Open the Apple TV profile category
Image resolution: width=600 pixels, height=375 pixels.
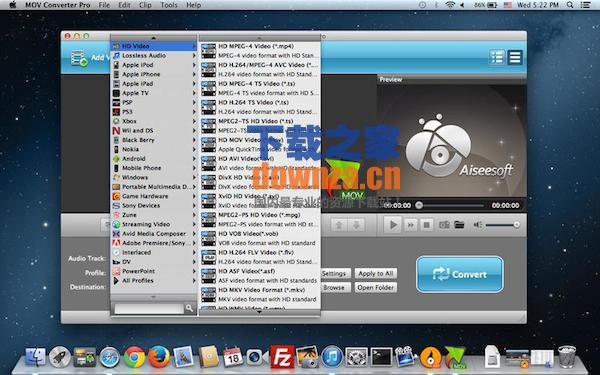[x=154, y=93]
